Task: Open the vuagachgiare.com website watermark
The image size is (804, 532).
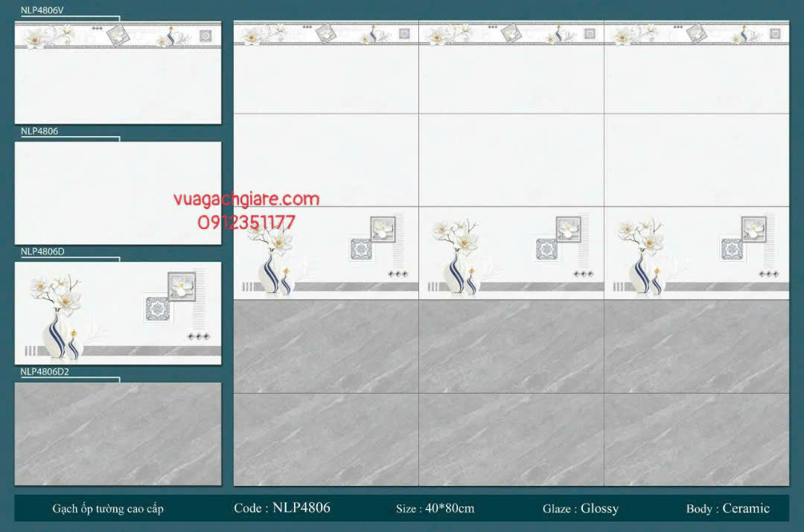Action: pyautogui.click(x=246, y=199)
